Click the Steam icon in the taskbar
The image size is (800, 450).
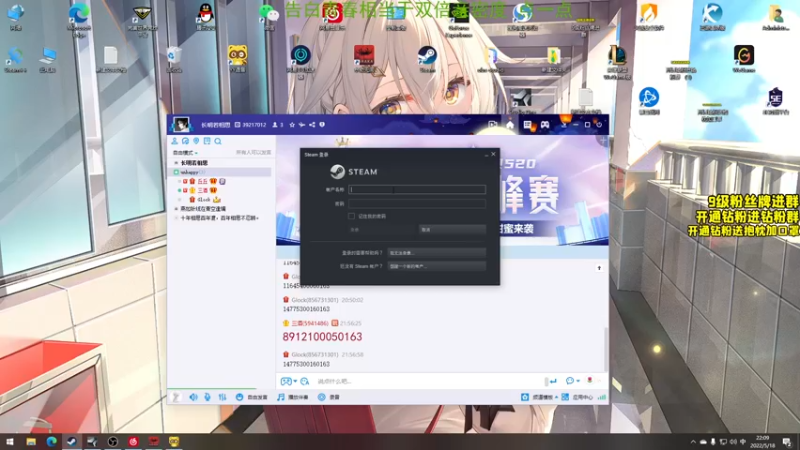click(72, 441)
